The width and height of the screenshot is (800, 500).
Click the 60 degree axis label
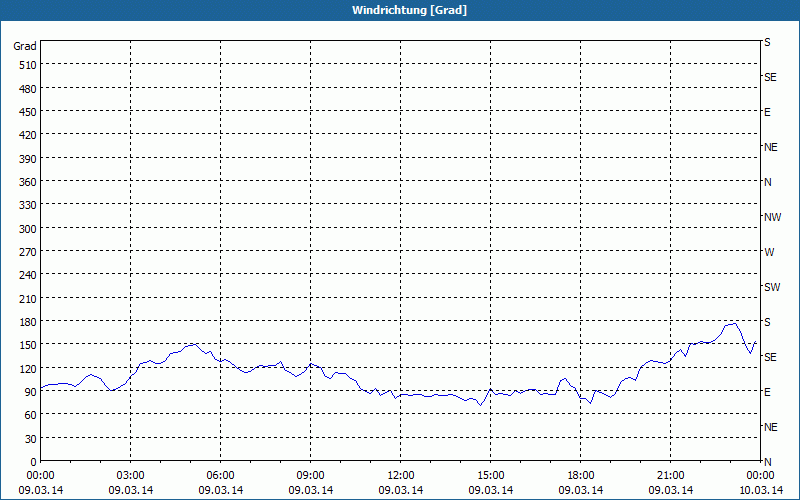coord(31,415)
